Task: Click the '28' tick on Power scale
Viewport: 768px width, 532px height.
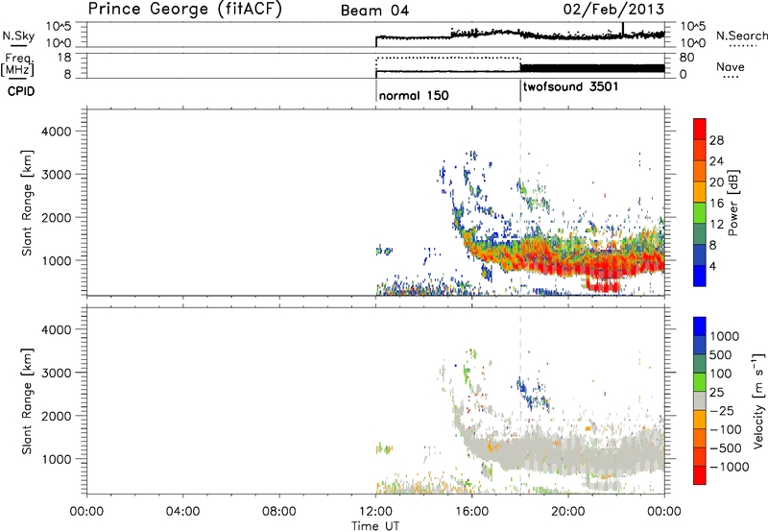Action: pyautogui.click(x=716, y=140)
